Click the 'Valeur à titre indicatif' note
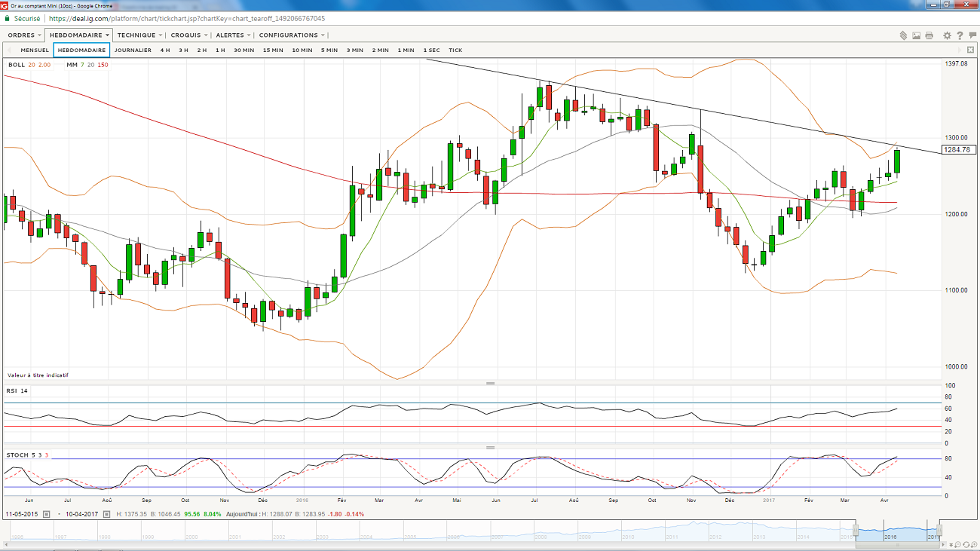980x551 pixels. [x=38, y=375]
